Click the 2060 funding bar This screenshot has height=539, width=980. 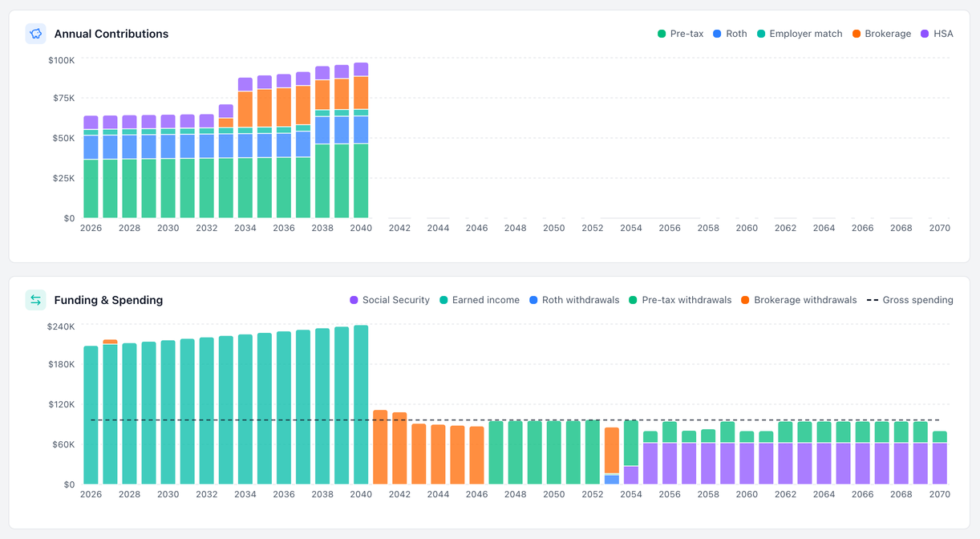747,458
